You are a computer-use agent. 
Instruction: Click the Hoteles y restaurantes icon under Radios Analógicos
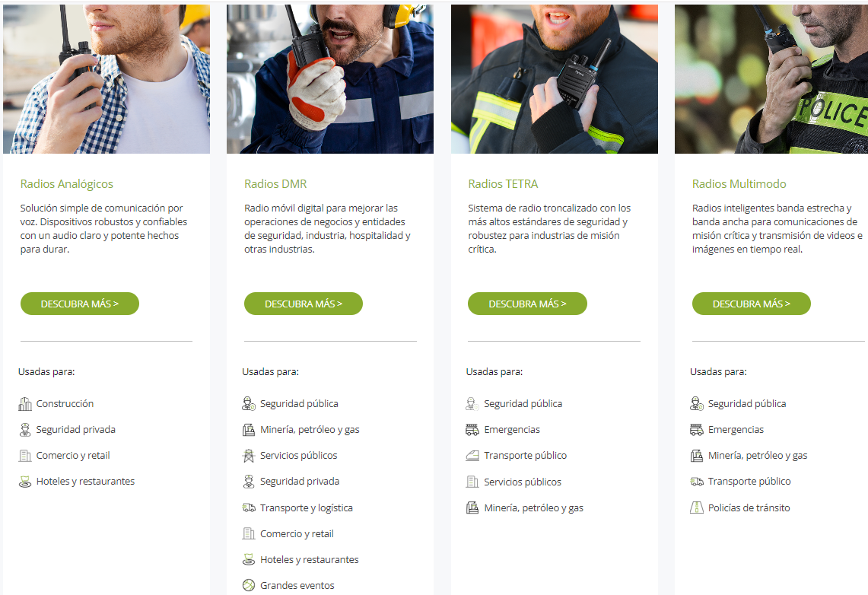tap(25, 482)
